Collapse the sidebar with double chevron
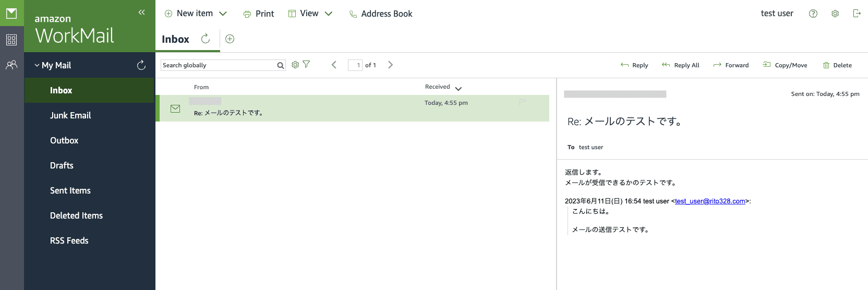 [x=141, y=13]
